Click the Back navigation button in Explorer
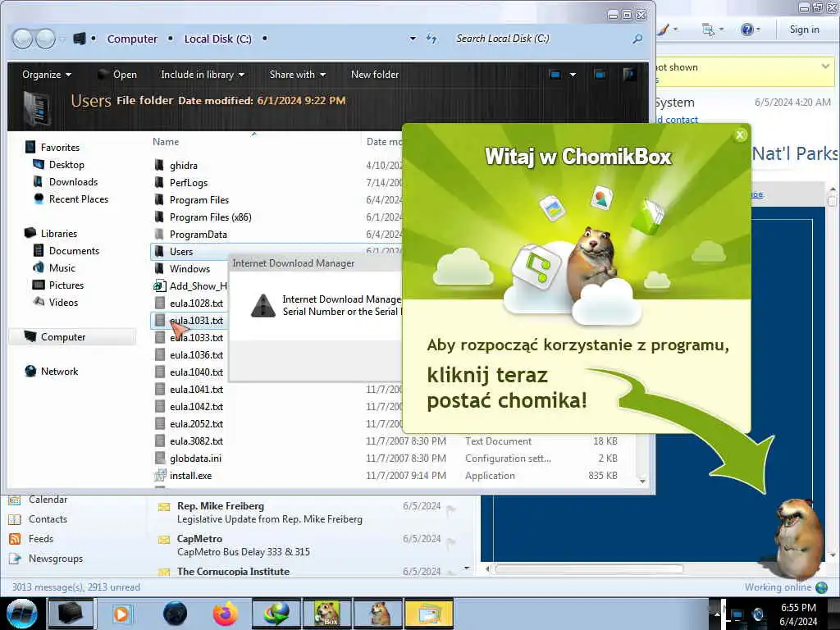 [22, 39]
